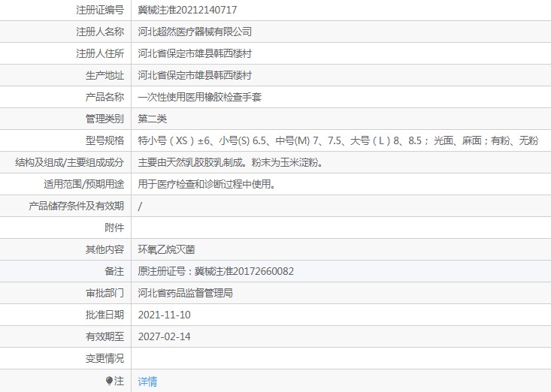Viewport: 551px width, 392px height.
Task: Select text 主要由天然乳胶胶乳制成。粉末为玉米淀粉。
Action: click(x=231, y=162)
